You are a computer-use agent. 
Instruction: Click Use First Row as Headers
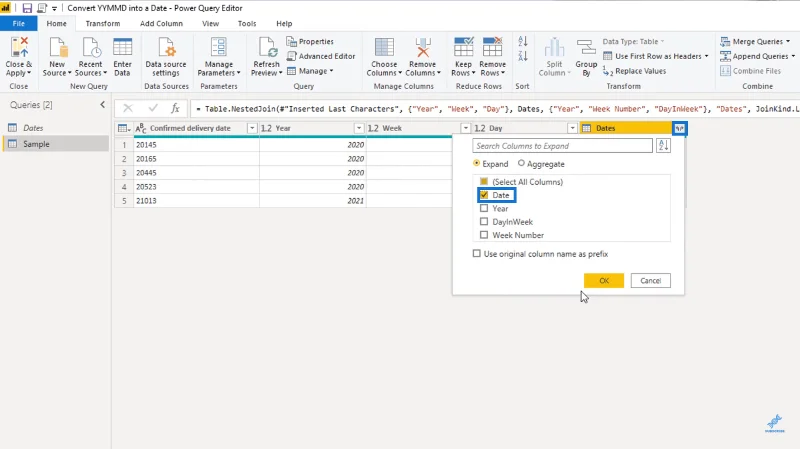click(654, 56)
